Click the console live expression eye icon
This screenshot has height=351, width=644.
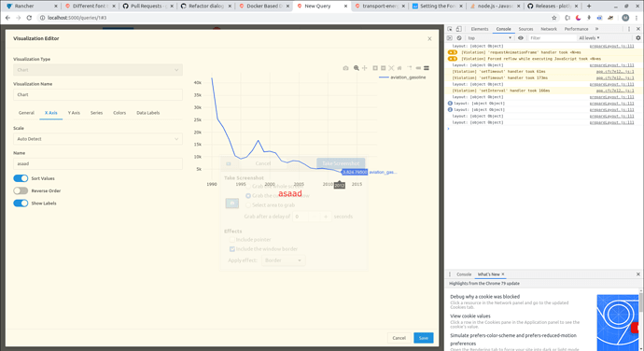(521, 38)
